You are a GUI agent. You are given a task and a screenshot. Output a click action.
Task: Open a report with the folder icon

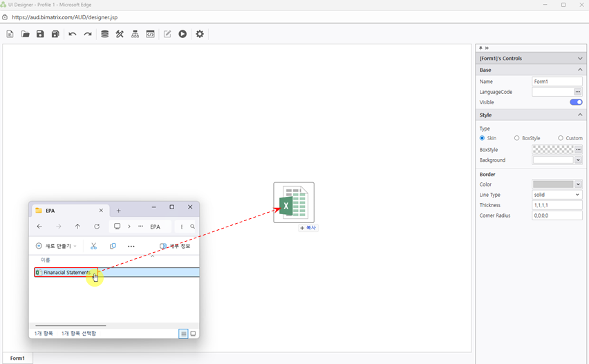point(25,34)
